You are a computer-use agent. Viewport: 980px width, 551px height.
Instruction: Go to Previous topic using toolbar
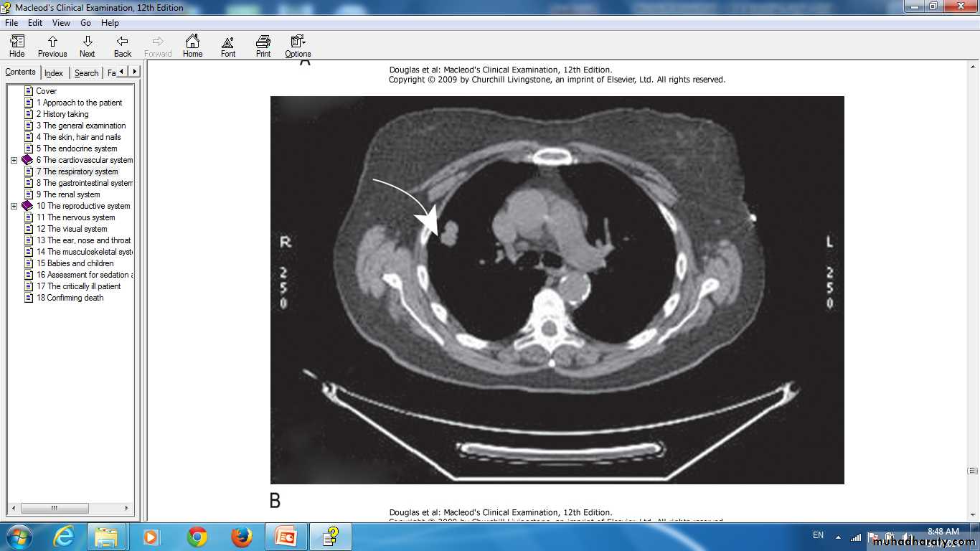[52, 46]
